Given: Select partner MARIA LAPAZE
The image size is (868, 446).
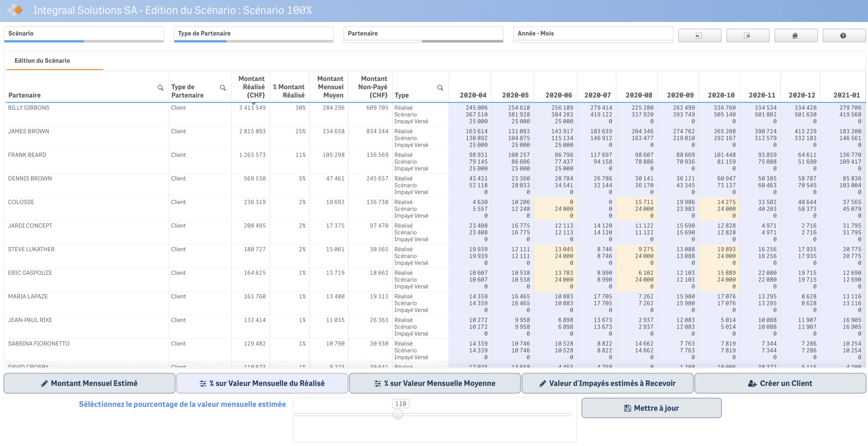Looking at the screenshot, I should [28, 297].
